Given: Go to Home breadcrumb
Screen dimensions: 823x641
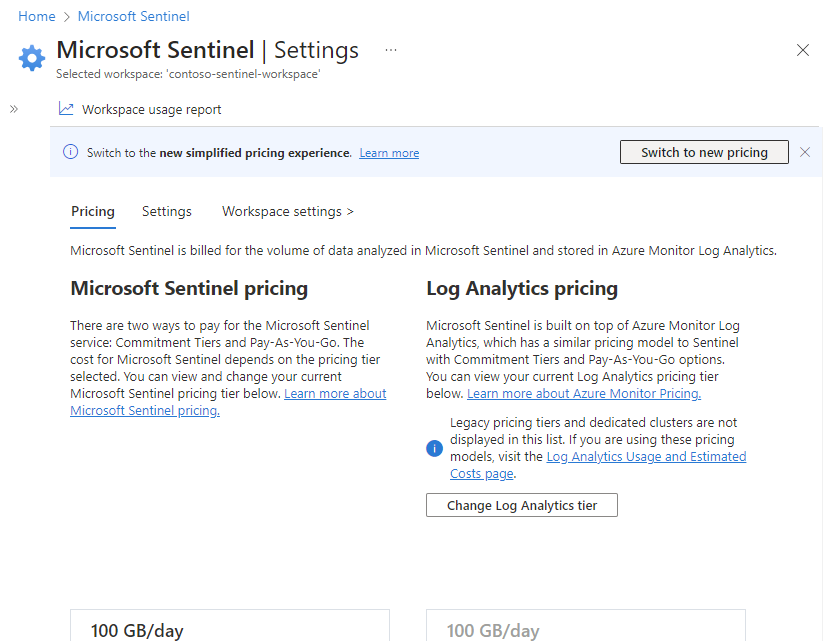Looking at the screenshot, I should (x=37, y=16).
